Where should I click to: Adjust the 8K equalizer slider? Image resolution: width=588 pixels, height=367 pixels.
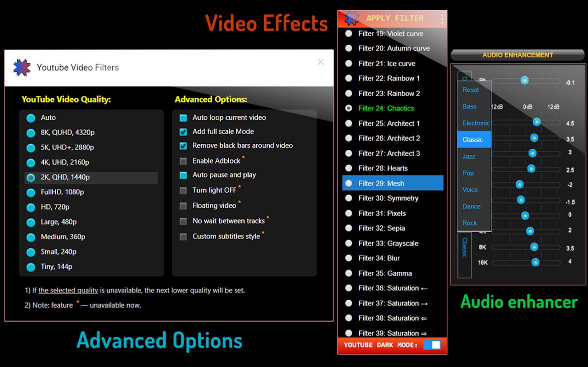(x=534, y=247)
